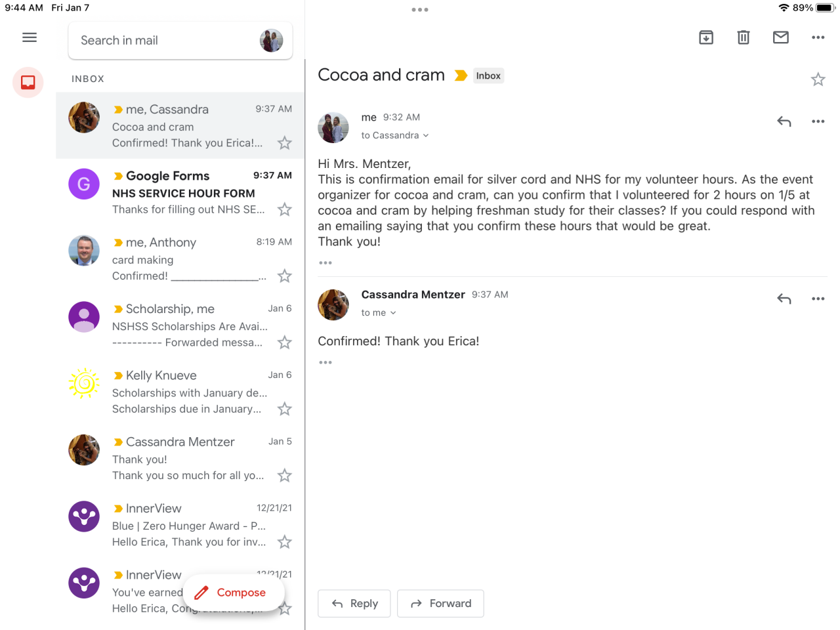840x630 pixels.
Task: Expand recipient details 'to me'
Action: pyautogui.click(x=379, y=313)
